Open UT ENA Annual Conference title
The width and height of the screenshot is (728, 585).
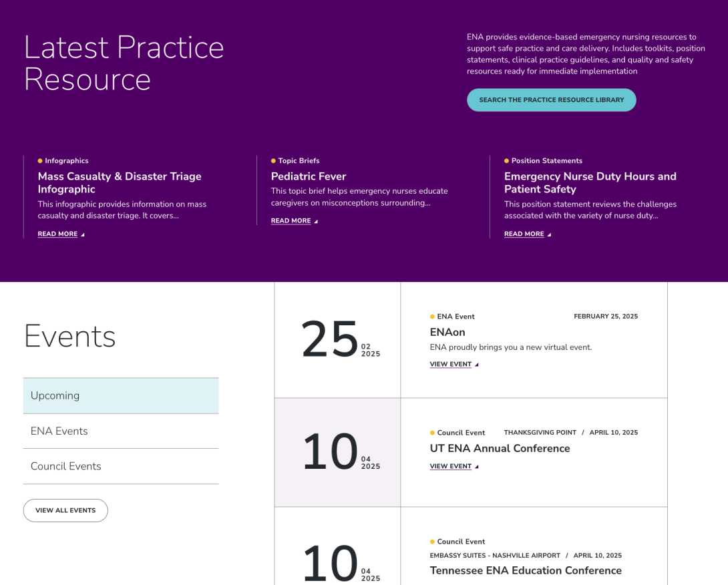click(500, 448)
